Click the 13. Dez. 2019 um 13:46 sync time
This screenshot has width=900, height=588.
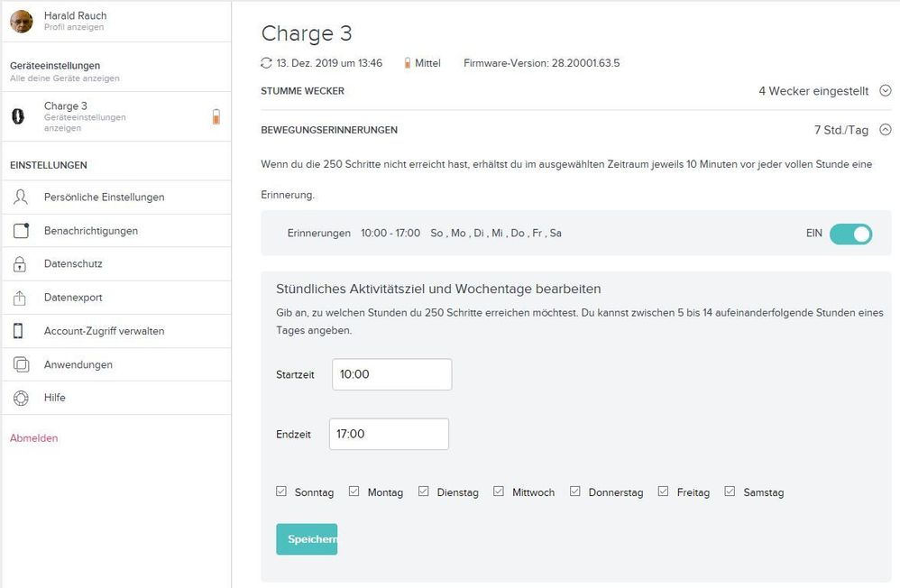pyautogui.click(x=329, y=63)
